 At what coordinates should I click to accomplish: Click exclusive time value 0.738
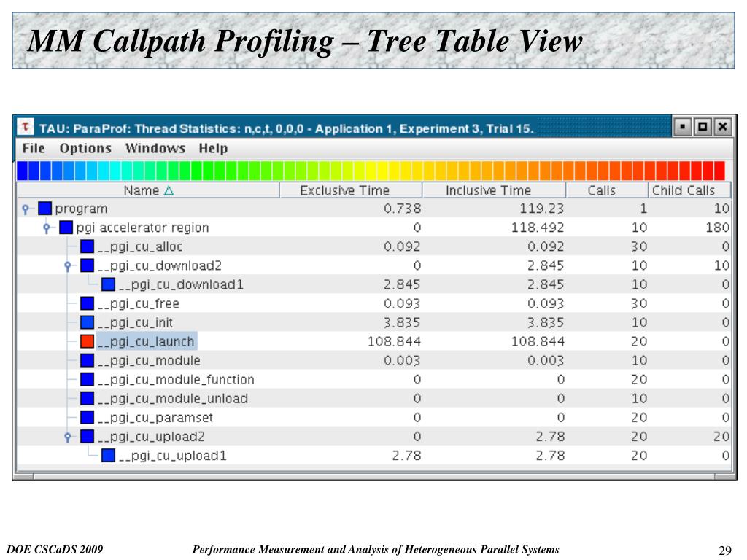pos(403,208)
